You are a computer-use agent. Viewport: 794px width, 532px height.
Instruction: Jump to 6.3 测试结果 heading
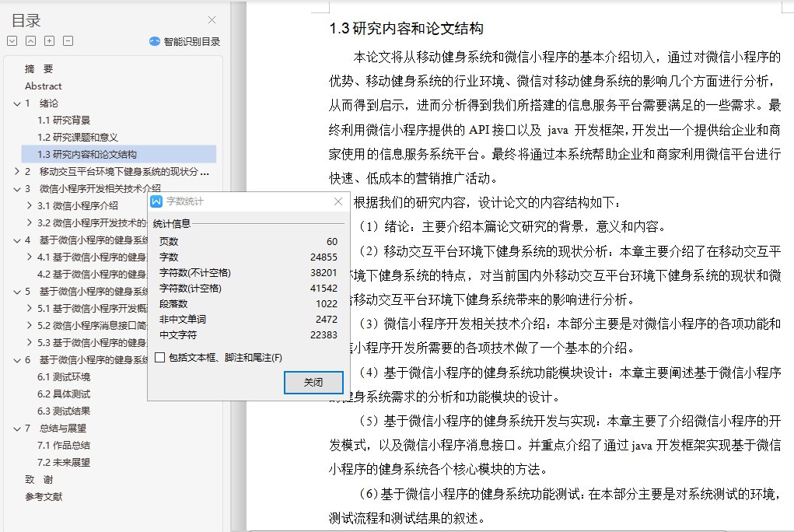[64, 411]
